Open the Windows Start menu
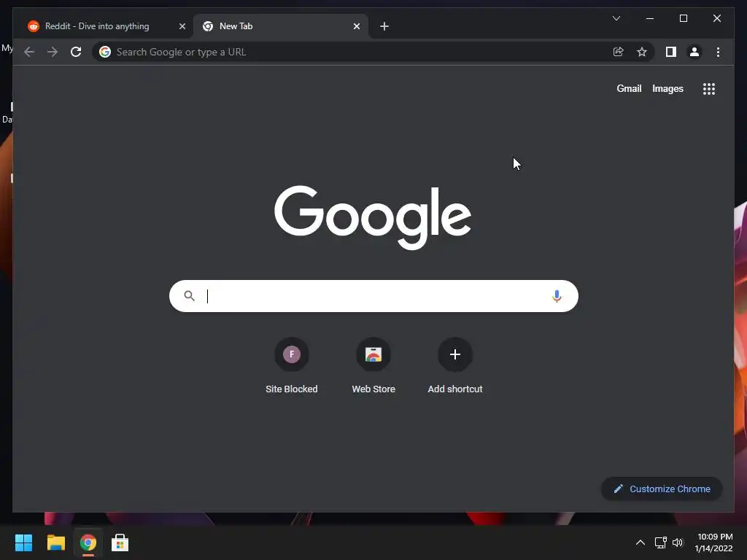The width and height of the screenshot is (747, 560). (24, 542)
